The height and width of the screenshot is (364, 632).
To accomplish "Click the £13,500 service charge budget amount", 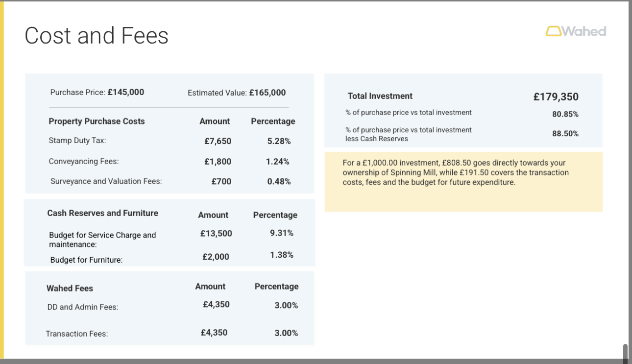I will pos(216,233).
